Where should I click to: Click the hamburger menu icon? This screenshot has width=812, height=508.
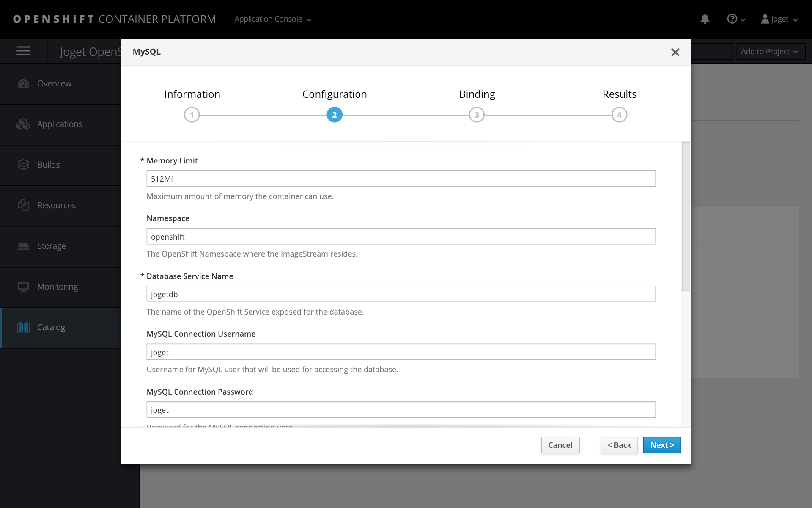click(23, 51)
